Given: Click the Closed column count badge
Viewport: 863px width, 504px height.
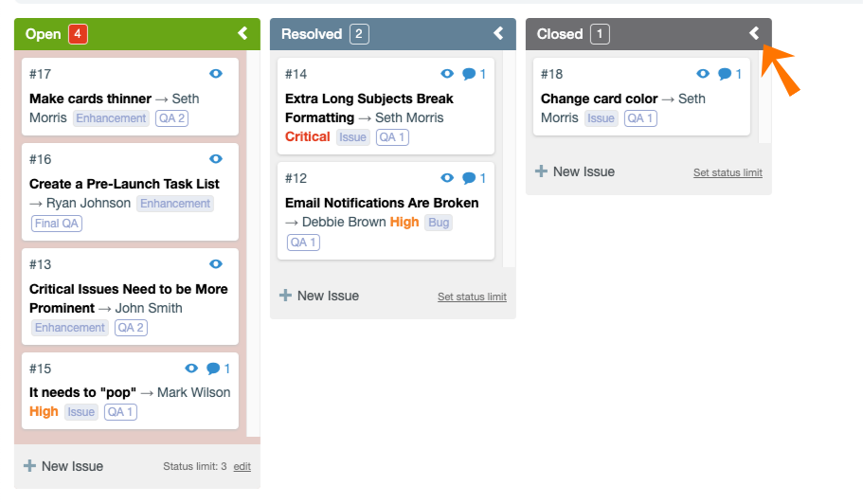Looking at the screenshot, I should (600, 34).
